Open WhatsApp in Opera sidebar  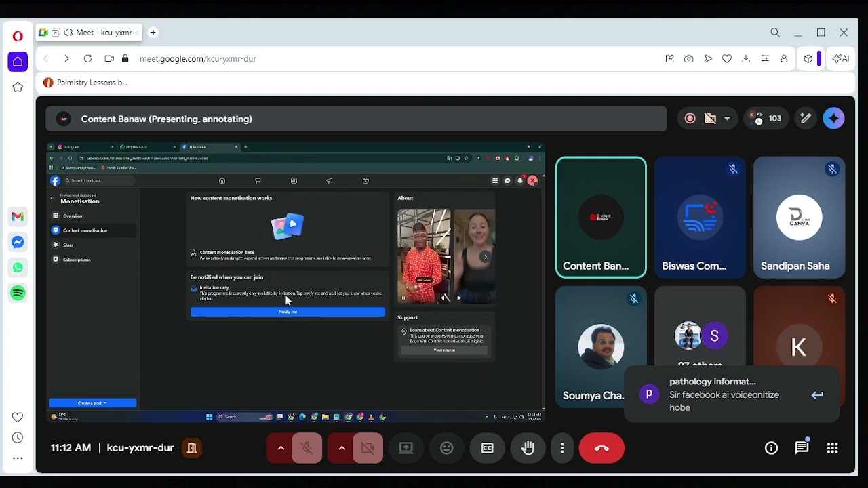tap(18, 268)
